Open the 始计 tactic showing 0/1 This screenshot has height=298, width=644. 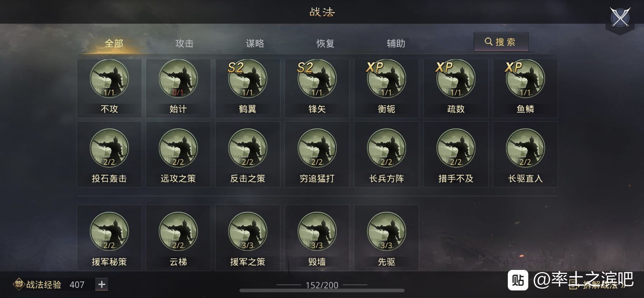(x=178, y=79)
